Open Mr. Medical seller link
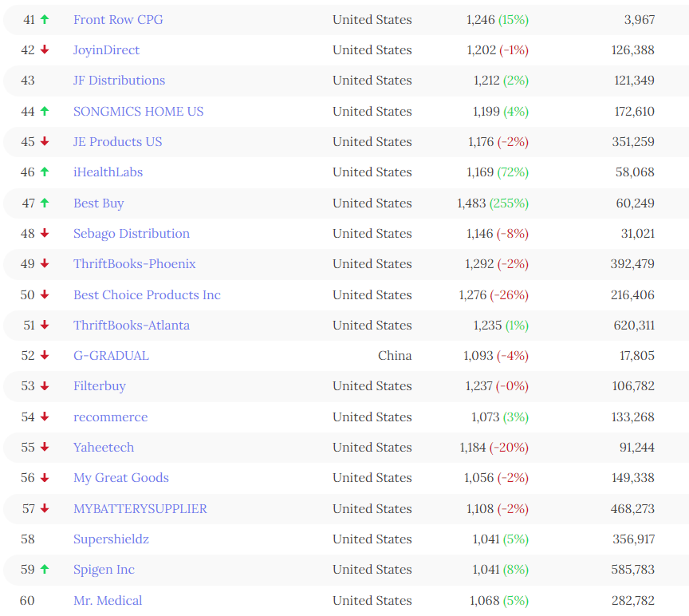Screen dimensions: 689x616 pos(108,601)
